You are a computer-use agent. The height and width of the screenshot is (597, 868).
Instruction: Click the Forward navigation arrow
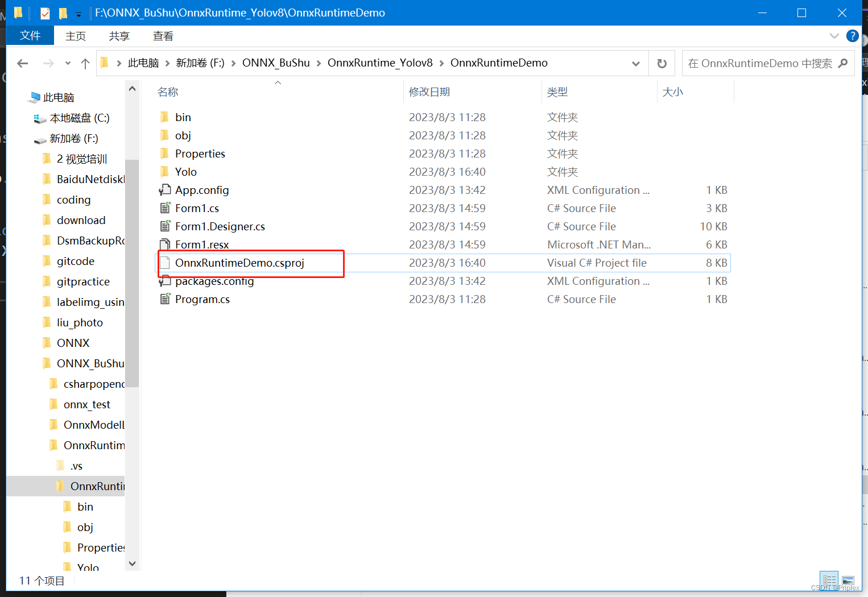48,63
